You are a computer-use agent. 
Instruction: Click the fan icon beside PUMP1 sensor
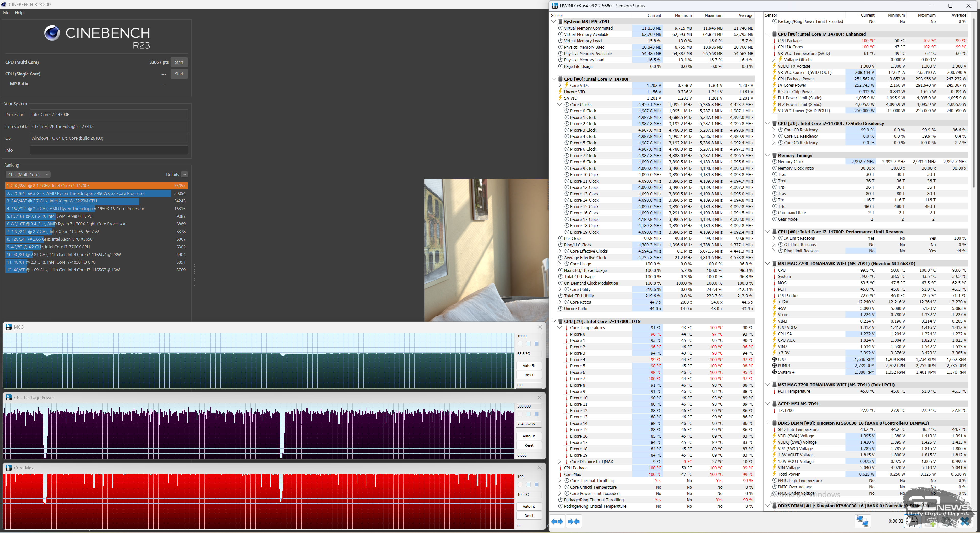774,366
